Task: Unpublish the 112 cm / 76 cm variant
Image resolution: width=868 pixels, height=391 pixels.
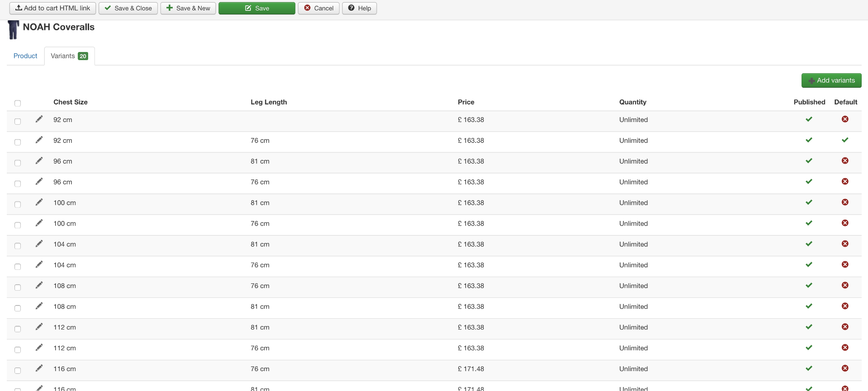Action: click(x=809, y=348)
